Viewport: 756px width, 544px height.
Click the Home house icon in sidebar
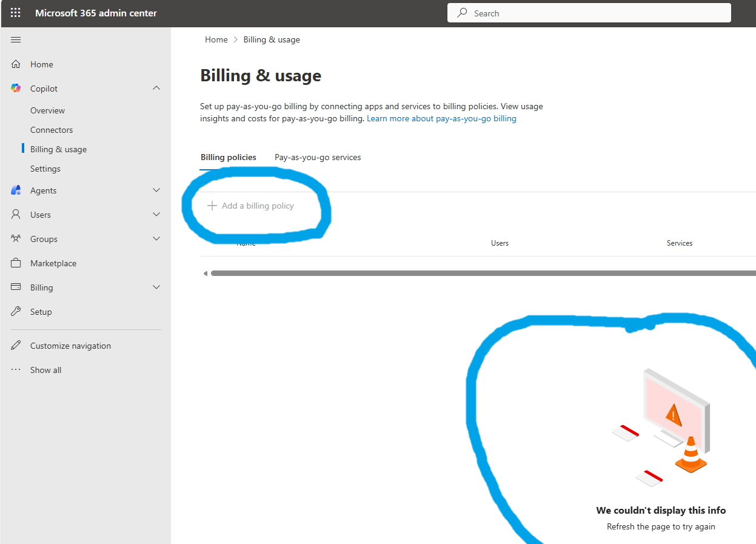[15, 64]
